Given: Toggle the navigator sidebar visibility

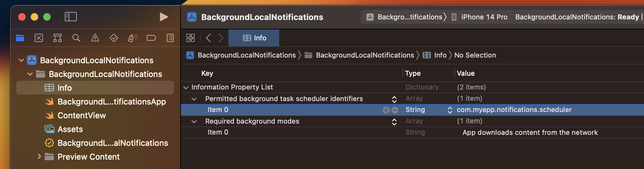Looking at the screenshot, I should coord(71,17).
